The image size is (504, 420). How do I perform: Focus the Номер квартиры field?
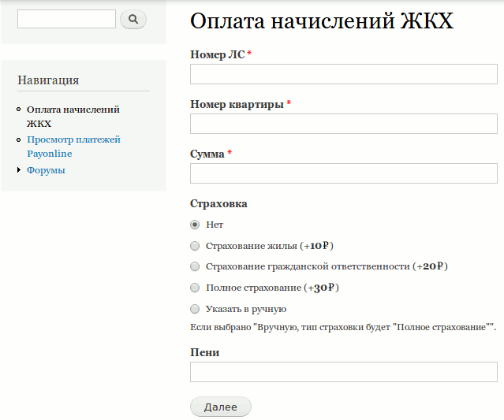tap(344, 124)
